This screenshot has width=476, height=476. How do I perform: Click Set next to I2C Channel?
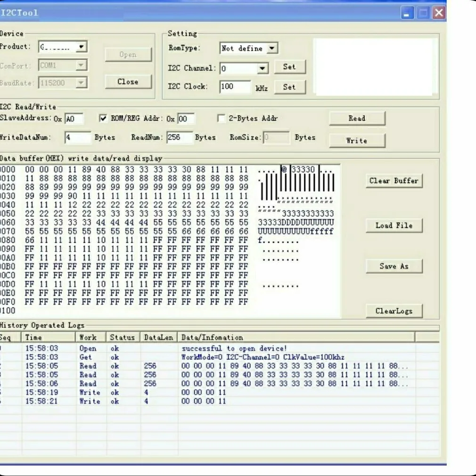pos(290,67)
